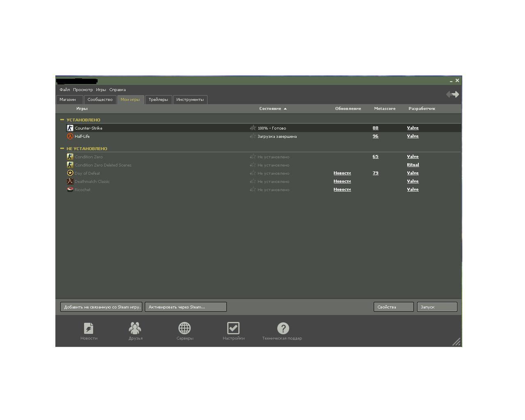Open Metascore 65 link for Condition Zero
The width and height of the screenshot is (525, 420).
tap(375, 157)
